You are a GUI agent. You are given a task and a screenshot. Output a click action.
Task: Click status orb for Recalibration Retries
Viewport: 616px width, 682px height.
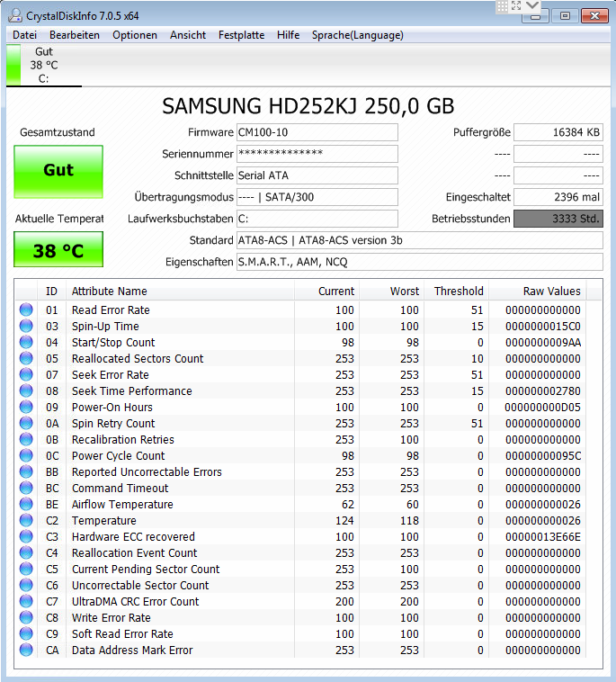tap(26, 439)
